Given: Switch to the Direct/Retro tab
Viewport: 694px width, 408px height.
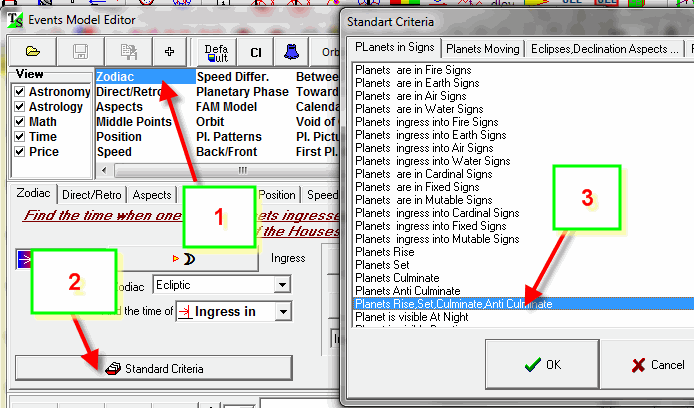Looking at the screenshot, I should (x=93, y=195).
